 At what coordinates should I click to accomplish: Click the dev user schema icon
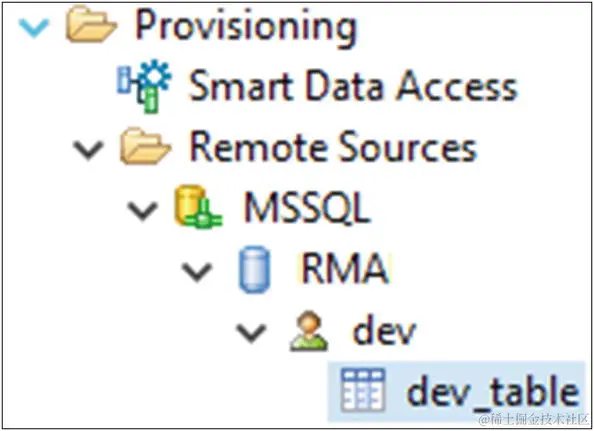(x=309, y=331)
